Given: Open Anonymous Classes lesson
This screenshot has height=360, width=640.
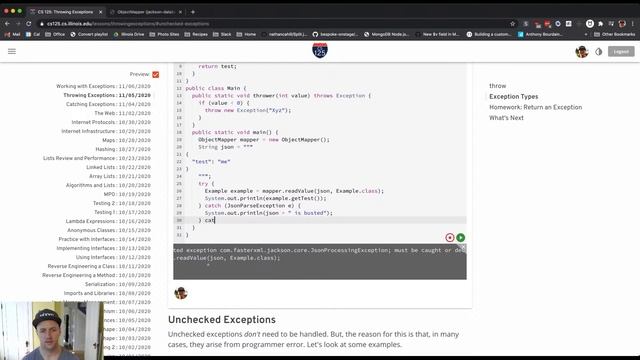Looking at the screenshot, I should 109,230.
